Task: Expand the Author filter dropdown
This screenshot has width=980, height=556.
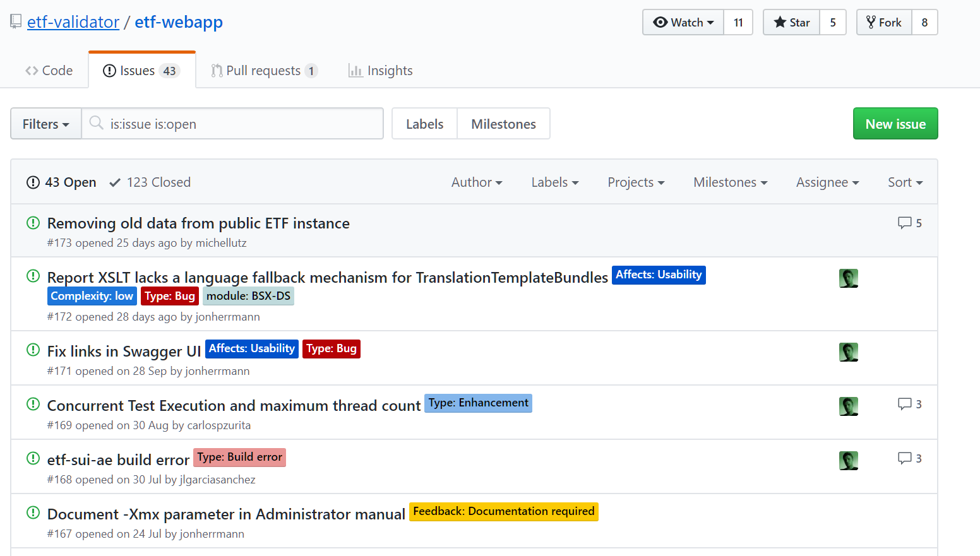Action: [477, 182]
